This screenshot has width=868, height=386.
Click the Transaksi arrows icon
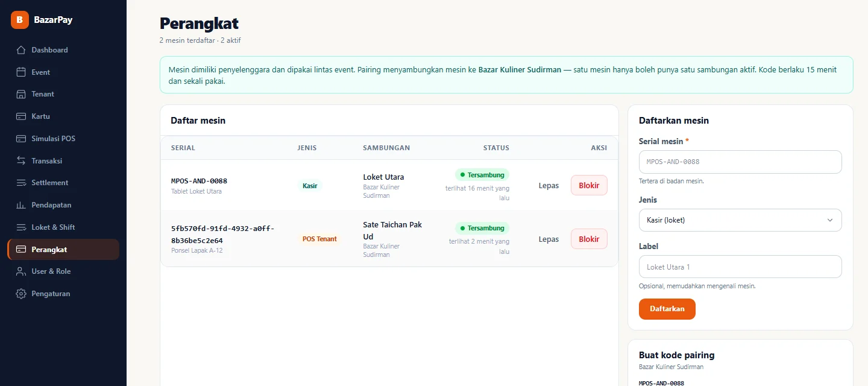[x=21, y=161]
